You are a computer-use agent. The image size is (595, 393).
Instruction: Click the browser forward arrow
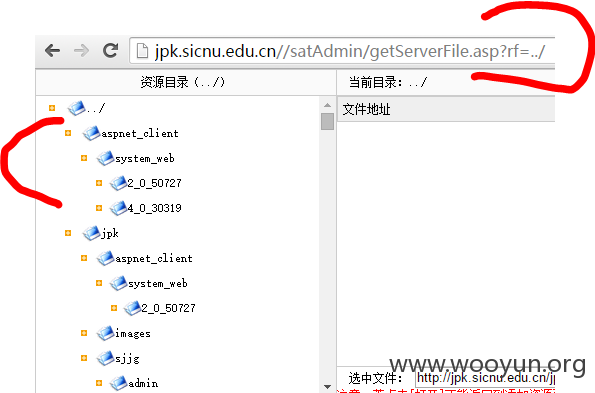pos(81,50)
